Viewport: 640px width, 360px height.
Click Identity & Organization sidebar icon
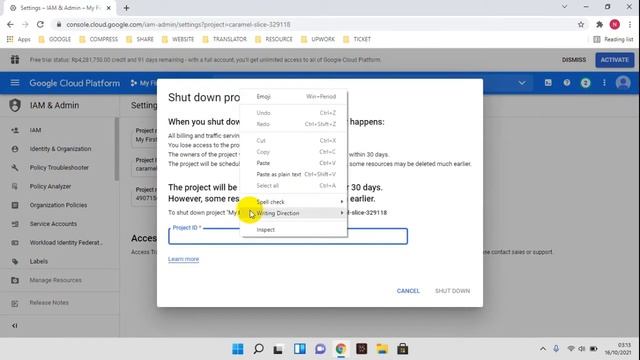click(x=15, y=149)
